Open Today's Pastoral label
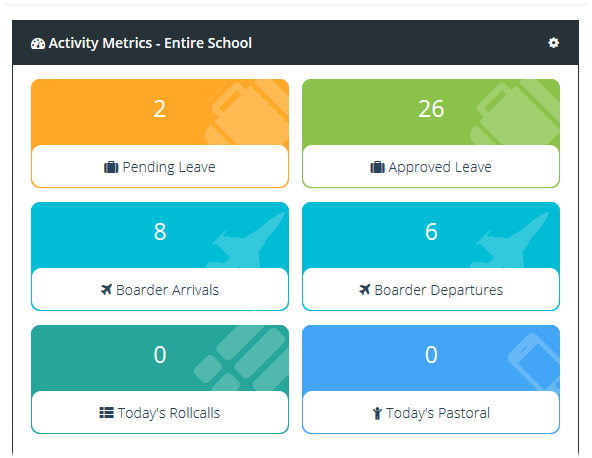The image size is (592, 458). click(438, 413)
